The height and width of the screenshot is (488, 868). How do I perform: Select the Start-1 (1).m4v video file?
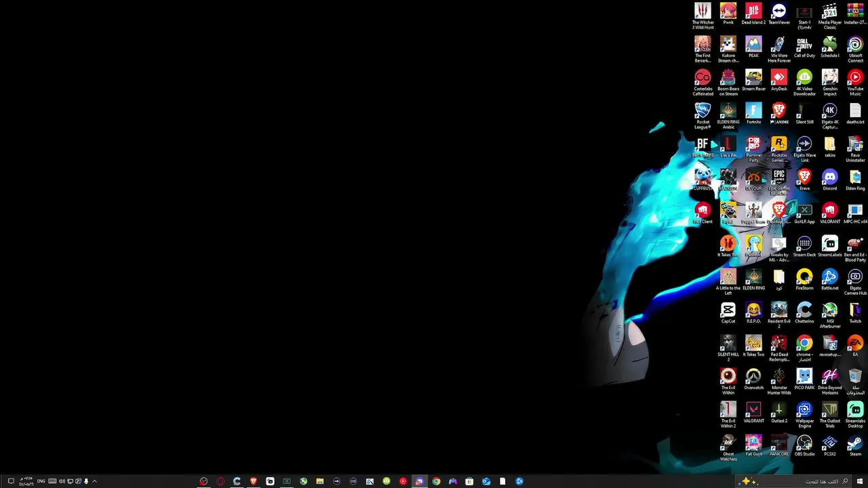point(804,16)
